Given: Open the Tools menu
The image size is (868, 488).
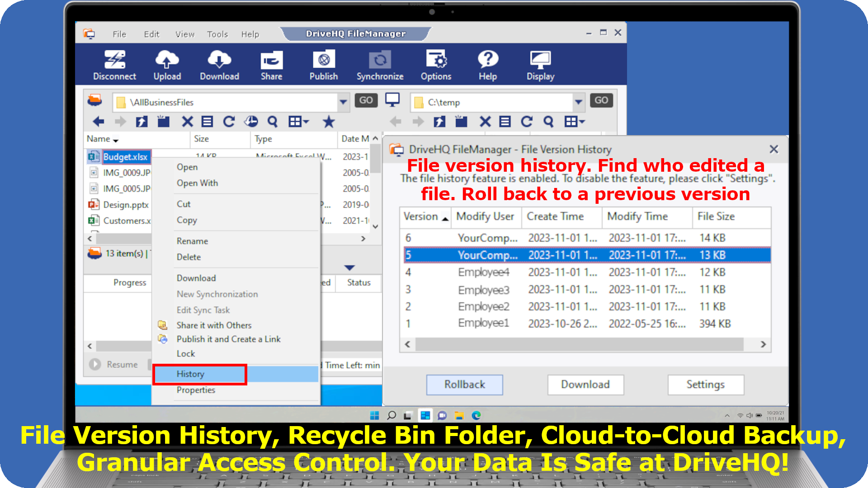Looking at the screenshot, I should [x=217, y=34].
